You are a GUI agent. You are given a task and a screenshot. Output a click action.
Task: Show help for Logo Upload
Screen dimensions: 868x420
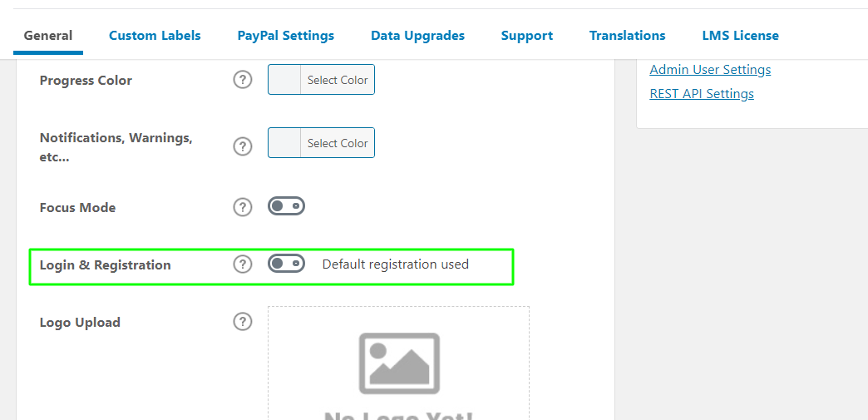243,321
